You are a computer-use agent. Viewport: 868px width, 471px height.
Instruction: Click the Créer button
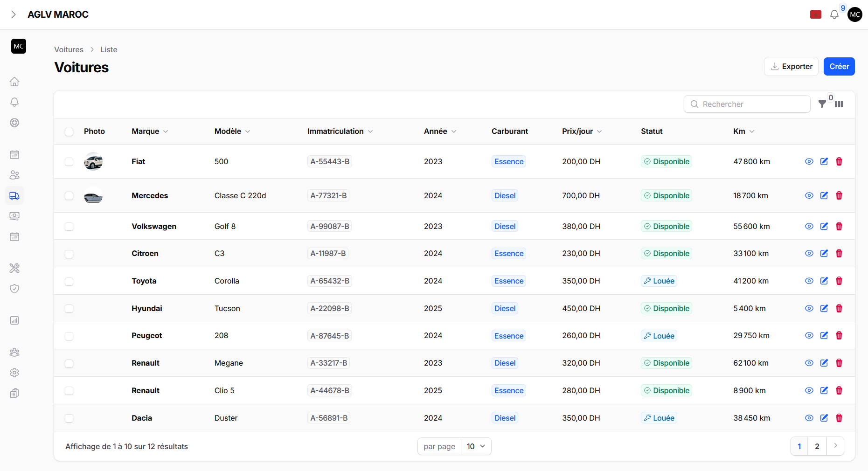839,66
